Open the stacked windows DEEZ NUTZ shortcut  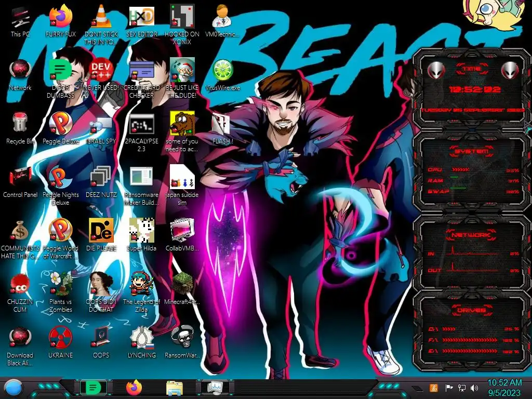point(101,182)
